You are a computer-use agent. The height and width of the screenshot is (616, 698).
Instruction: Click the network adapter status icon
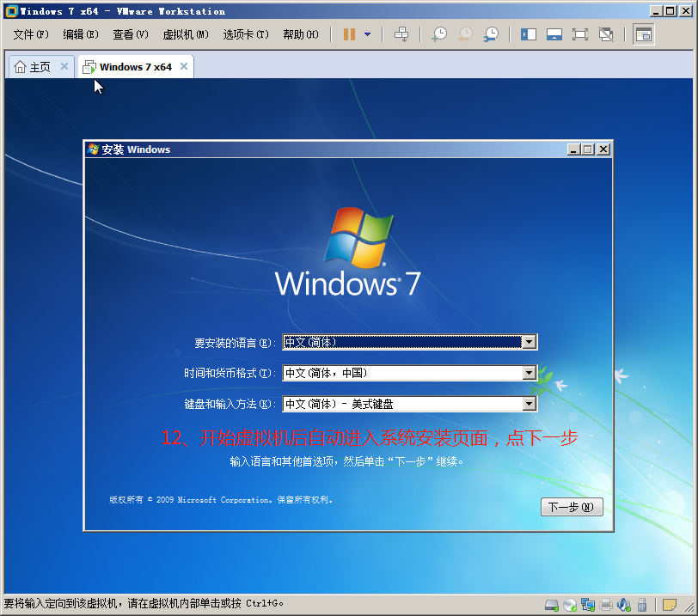588,605
